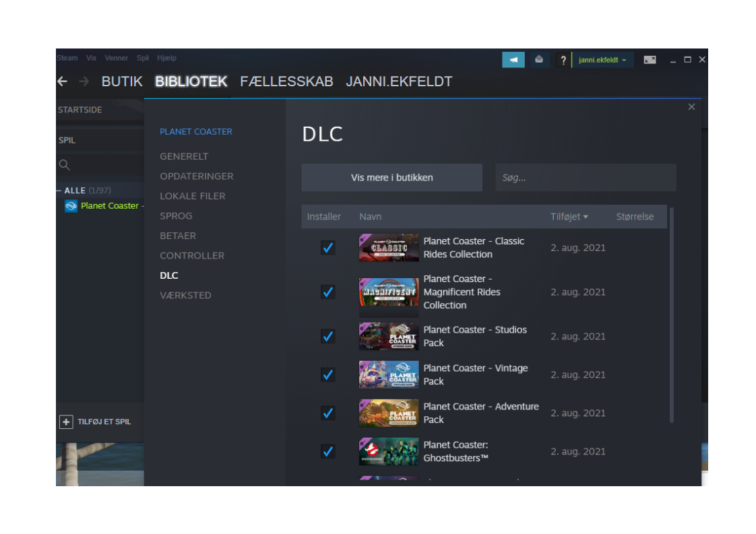Click Ghostbusters DLC thumbnail
756x534 pixels.
pos(389,452)
